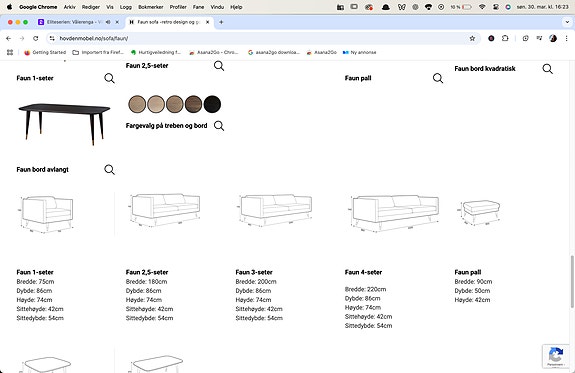Click Faun 4-seter dimension drawing
This screenshot has height=373, width=575.
click(x=393, y=213)
